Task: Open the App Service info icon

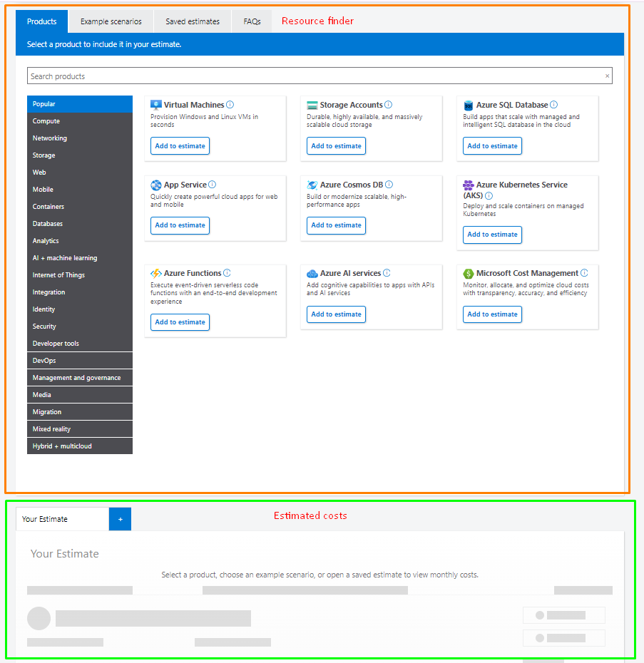Action: click(212, 185)
